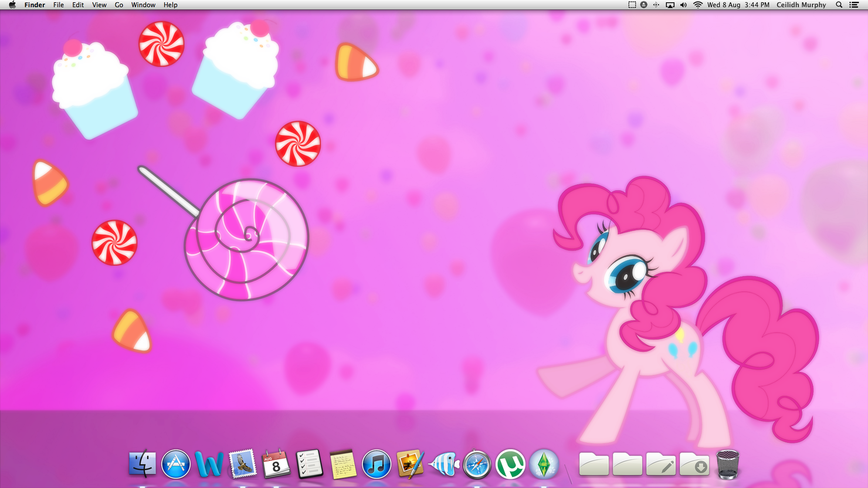Open the Reminders app from the Dock
This screenshot has height=488, width=868.
coord(309,464)
